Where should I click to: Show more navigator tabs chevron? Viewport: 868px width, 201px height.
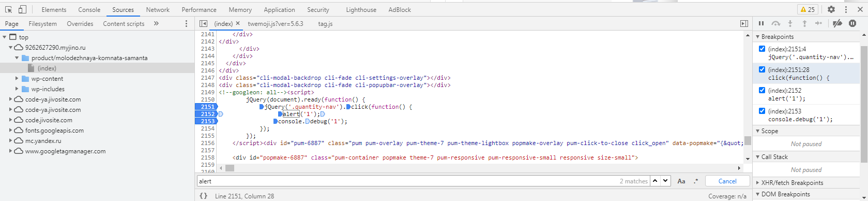[x=156, y=23]
